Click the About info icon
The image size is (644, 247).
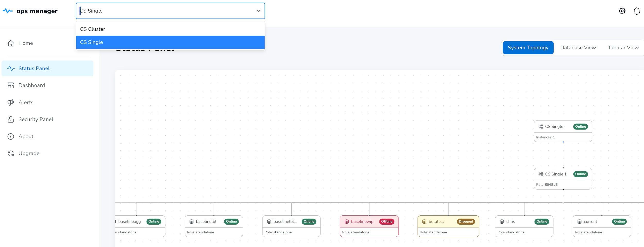tap(11, 136)
